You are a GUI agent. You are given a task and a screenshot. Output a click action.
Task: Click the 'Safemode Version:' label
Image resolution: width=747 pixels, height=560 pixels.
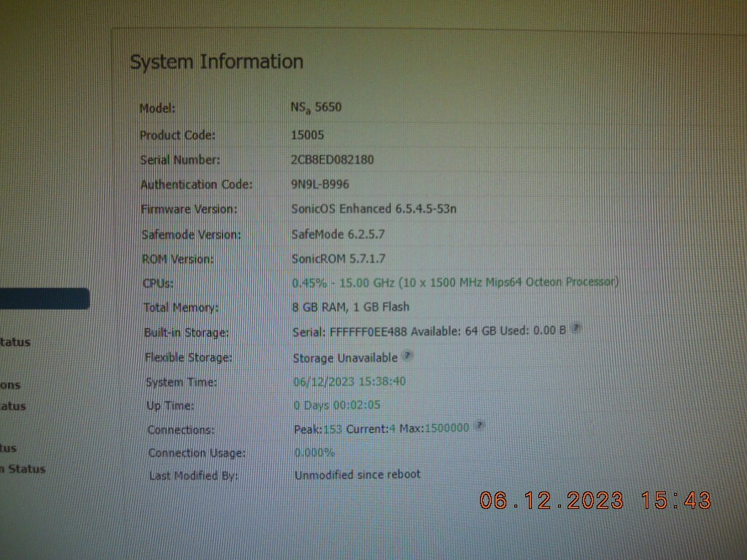191,235
